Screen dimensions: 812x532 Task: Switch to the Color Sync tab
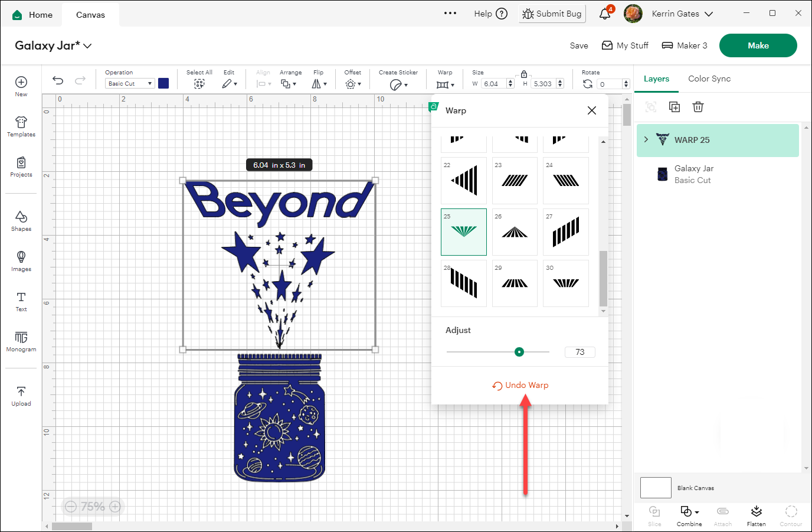coord(709,78)
